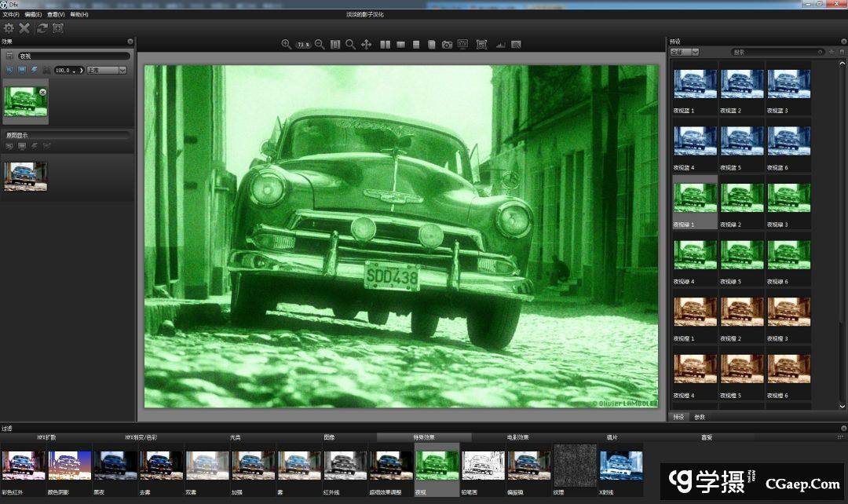This screenshot has height=504, width=848.
Task: Expand the opacity 100.0 arrow control
Action: coord(81,70)
